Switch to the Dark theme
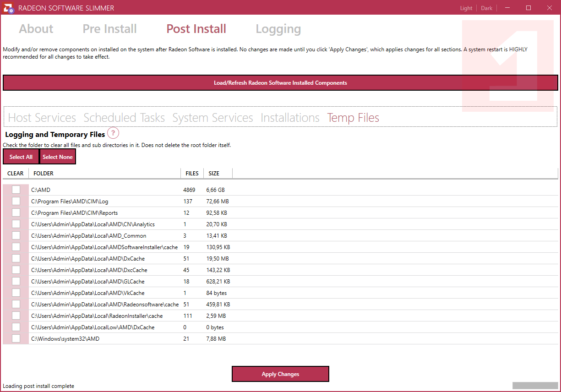 (x=486, y=8)
